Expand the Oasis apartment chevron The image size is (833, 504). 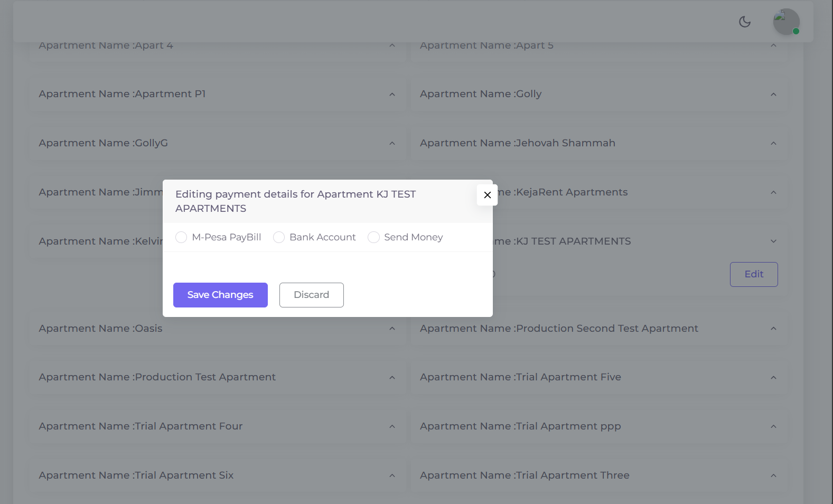392,329
